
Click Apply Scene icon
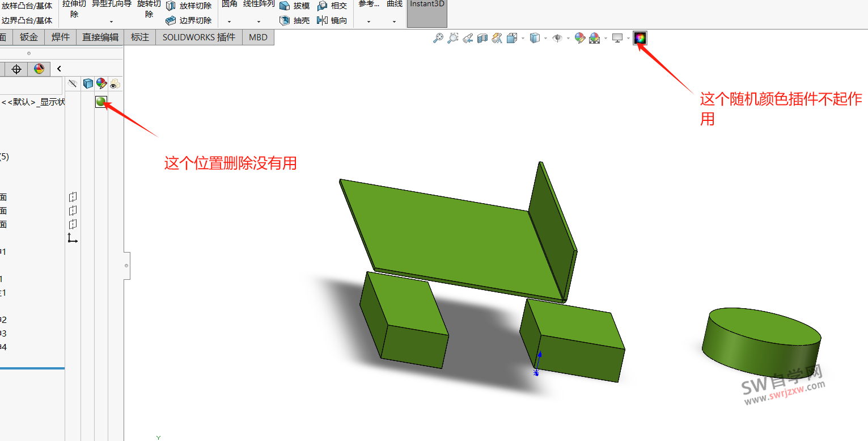pyautogui.click(x=594, y=38)
